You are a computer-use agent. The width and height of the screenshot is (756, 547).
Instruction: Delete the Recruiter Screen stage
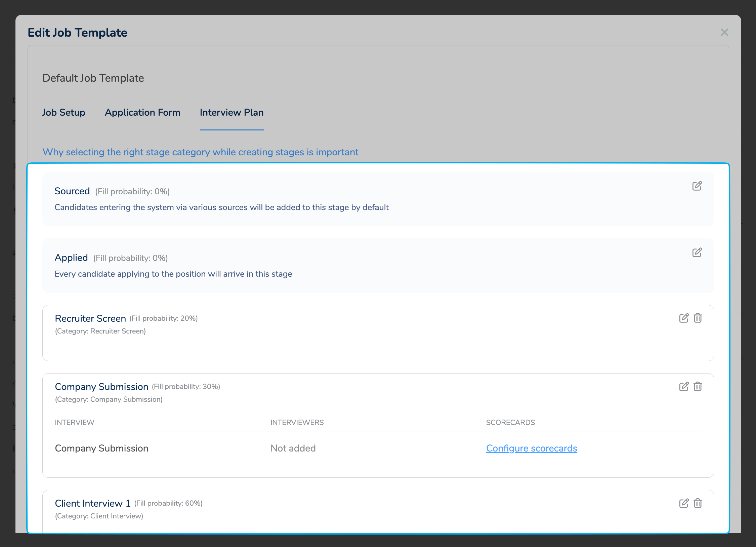click(698, 318)
